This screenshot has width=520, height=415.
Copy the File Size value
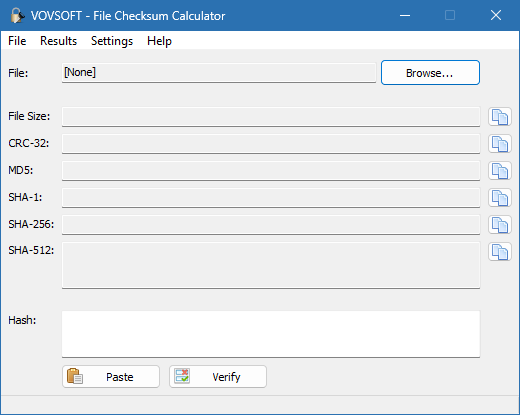click(x=500, y=117)
